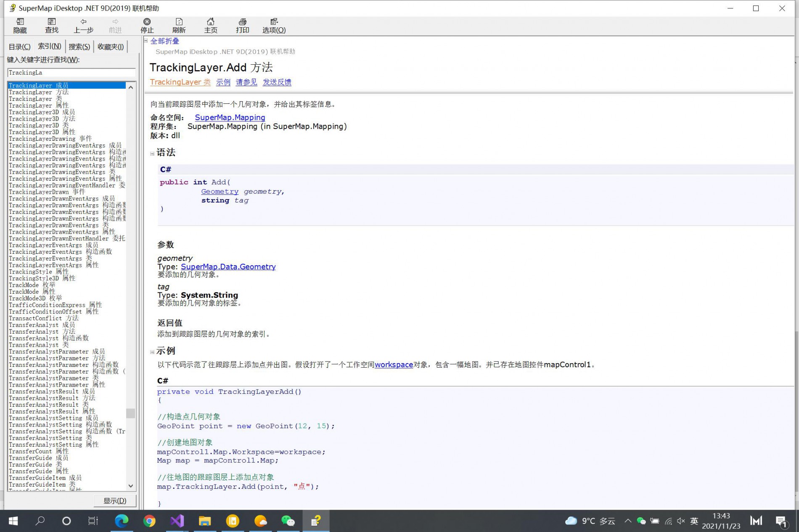Select index entry TransferGuideItem 成员
Image resolution: width=799 pixels, height=532 pixels.
pos(45,478)
